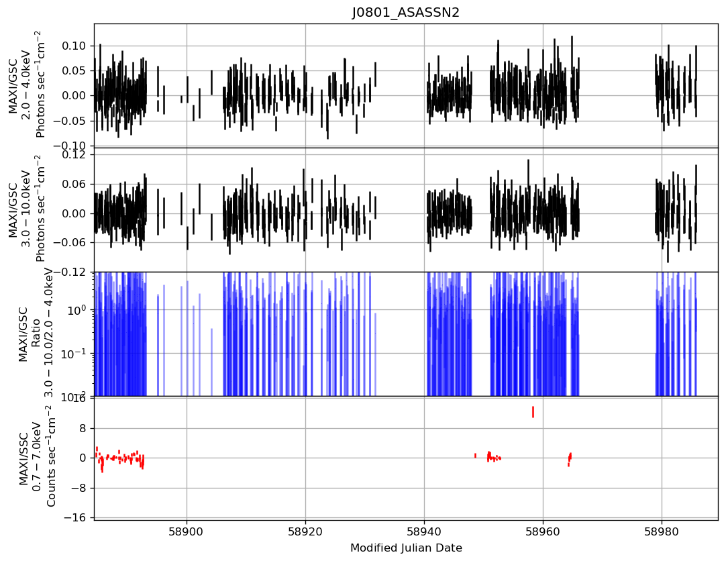Viewport: 728px width, 563px height.
Task: Click tick label −0.12 in second panel
Action: coord(70,272)
